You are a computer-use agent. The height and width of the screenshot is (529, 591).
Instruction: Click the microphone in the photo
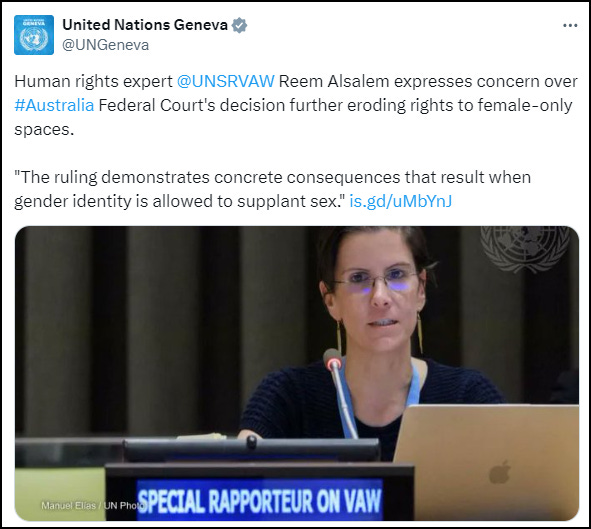coord(340,392)
